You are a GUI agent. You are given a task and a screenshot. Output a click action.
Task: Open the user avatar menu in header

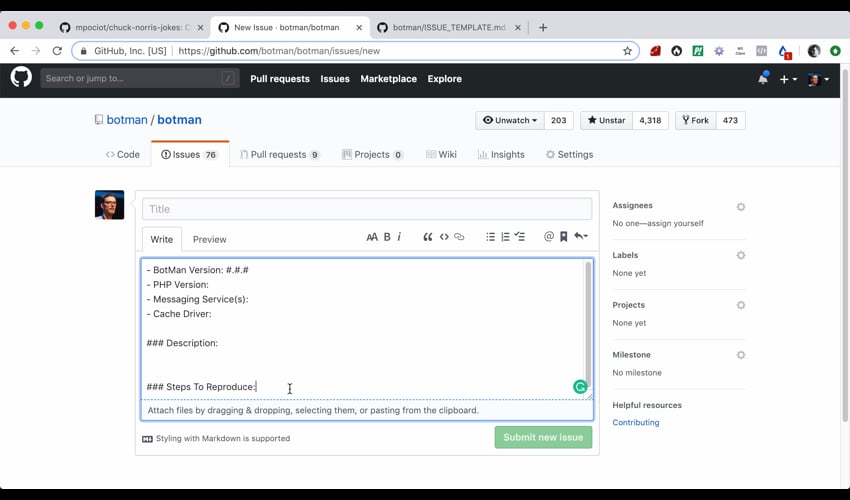pyautogui.click(x=819, y=79)
